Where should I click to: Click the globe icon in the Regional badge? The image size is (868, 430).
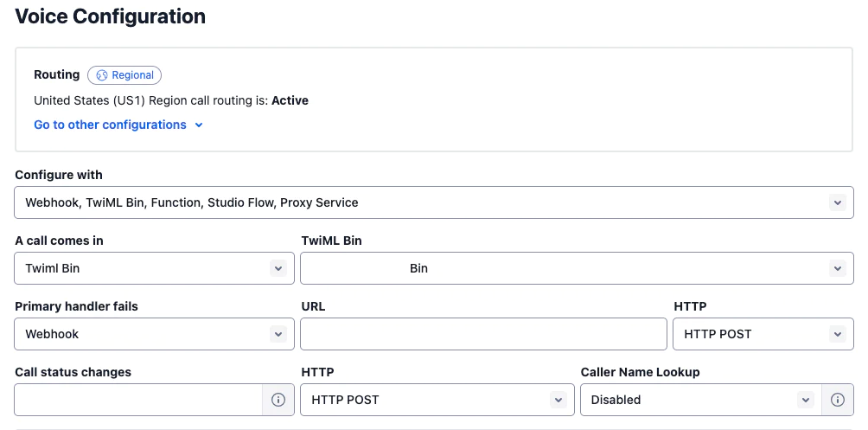click(x=101, y=75)
